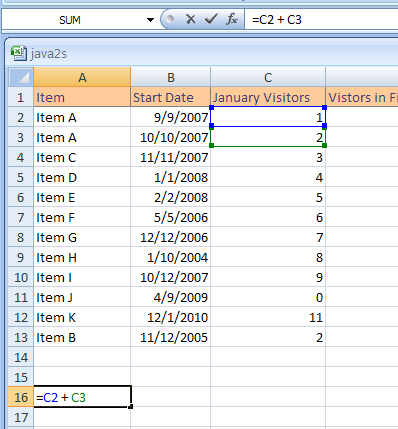Click the 'Item K' cell
The width and height of the screenshot is (398, 429).
point(82,317)
